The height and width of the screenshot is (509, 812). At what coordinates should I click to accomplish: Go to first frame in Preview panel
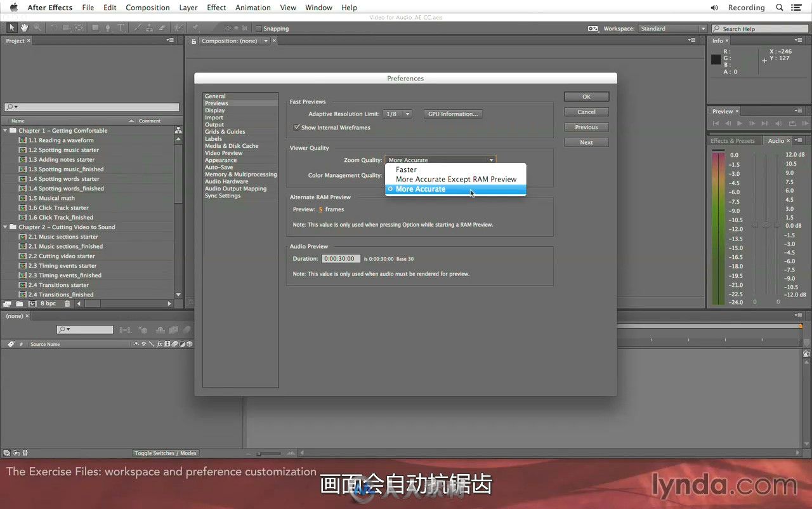tap(716, 123)
